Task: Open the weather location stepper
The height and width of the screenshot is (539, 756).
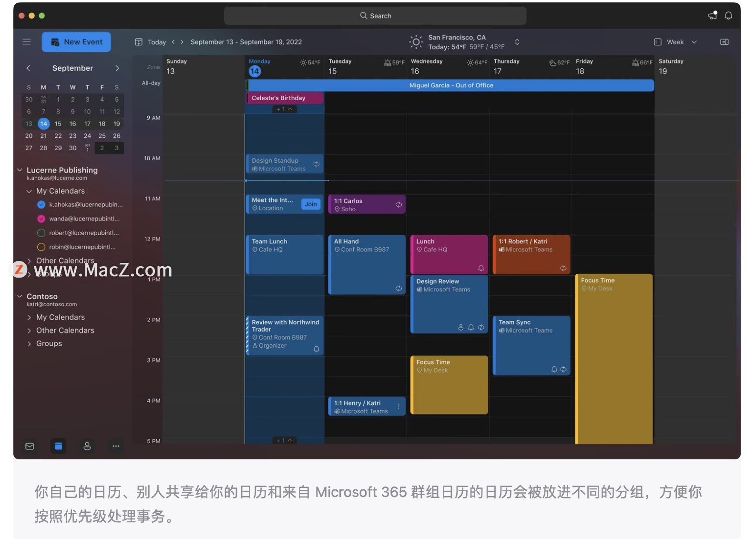Action: [517, 42]
